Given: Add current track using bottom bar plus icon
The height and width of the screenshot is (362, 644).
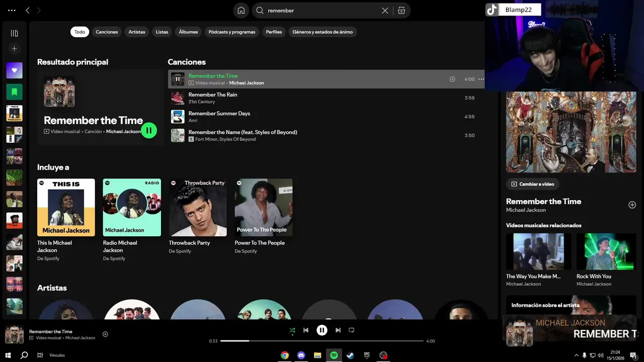Looking at the screenshot, I should click(105, 334).
